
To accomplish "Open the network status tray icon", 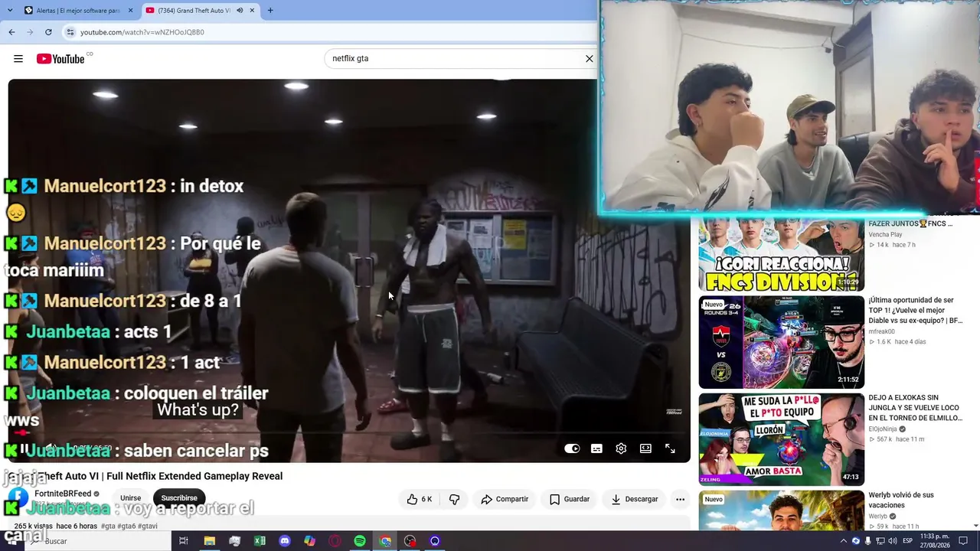I will tap(880, 541).
